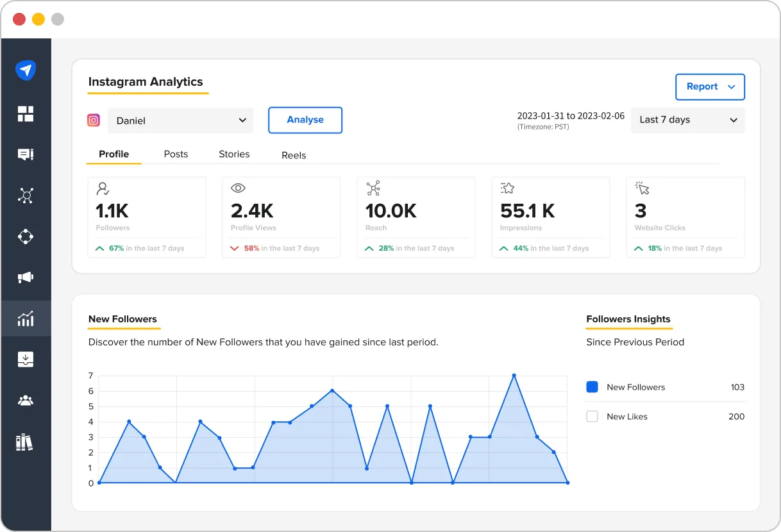781x532 pixels.
Task: Expand the Report dropdown button
Action: pos(710,87)
